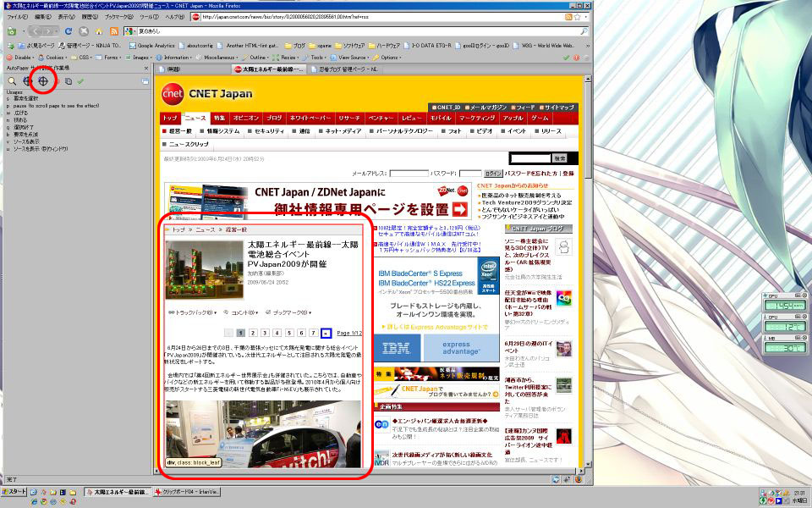Click the ログイン button
The height and width of the screenshot is (508, 812).
coord(493,173)
